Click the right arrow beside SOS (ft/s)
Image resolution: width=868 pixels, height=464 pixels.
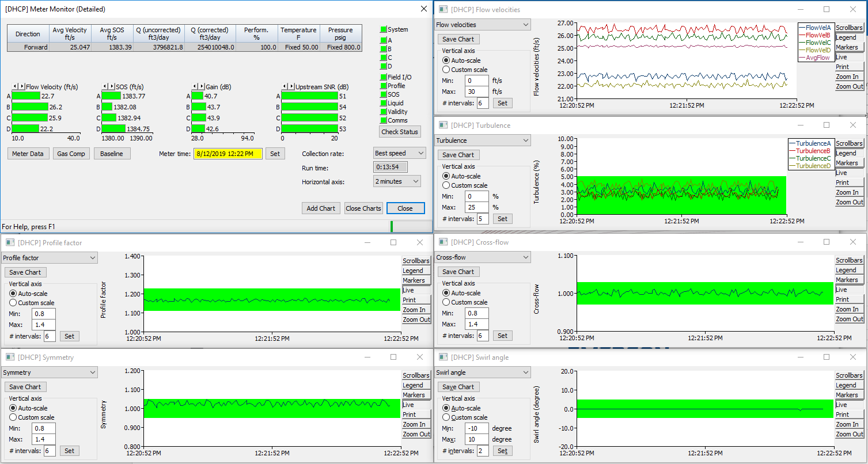(x=112, y=86)
